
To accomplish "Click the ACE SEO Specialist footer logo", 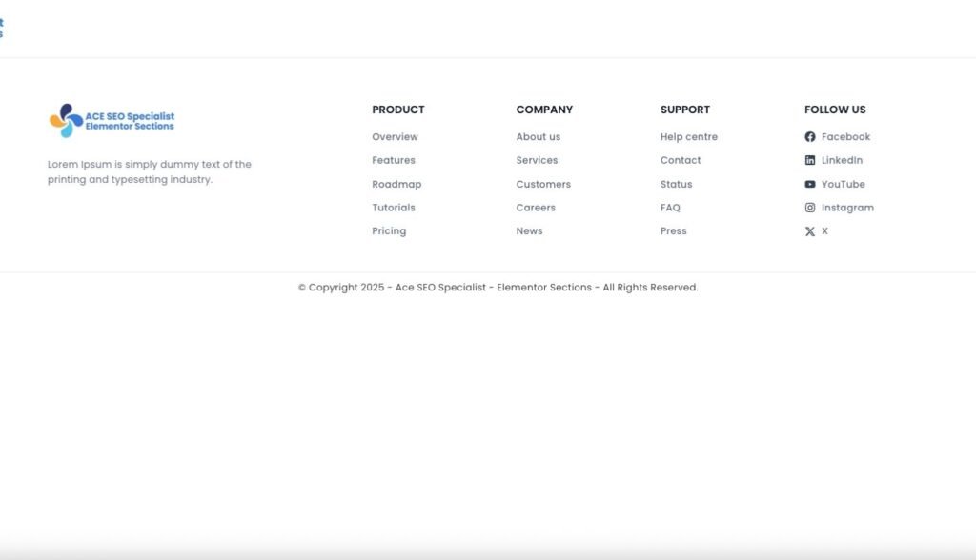I will tap(112, 121).
